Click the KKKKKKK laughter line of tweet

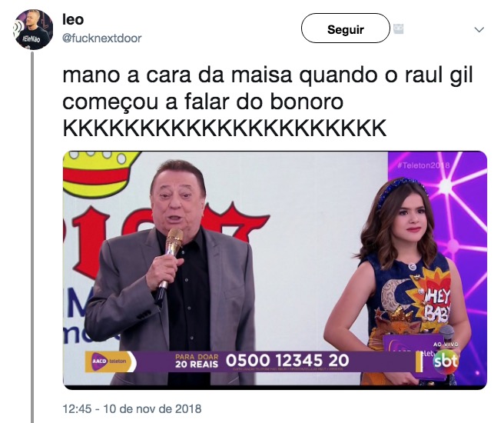click(x=224, y=128)
